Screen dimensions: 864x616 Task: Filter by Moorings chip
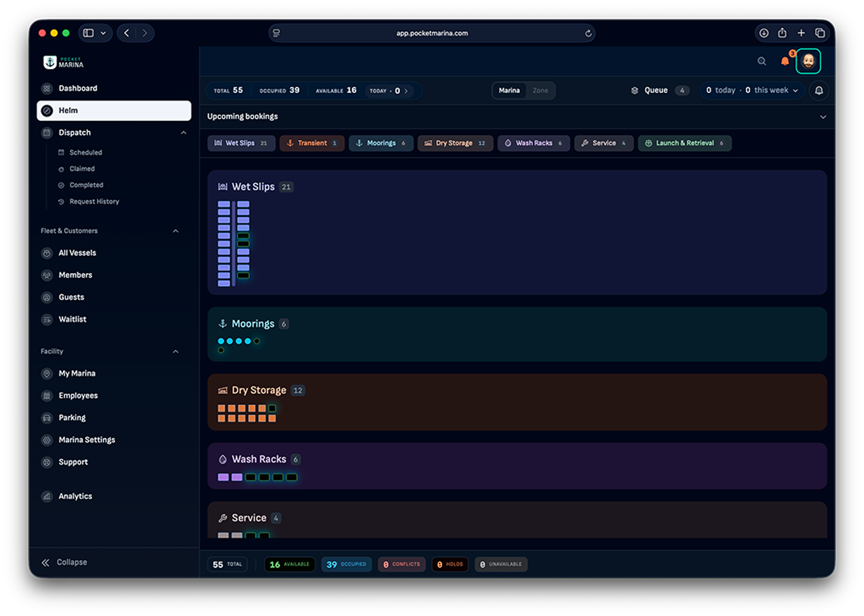[x=381, y=143]
